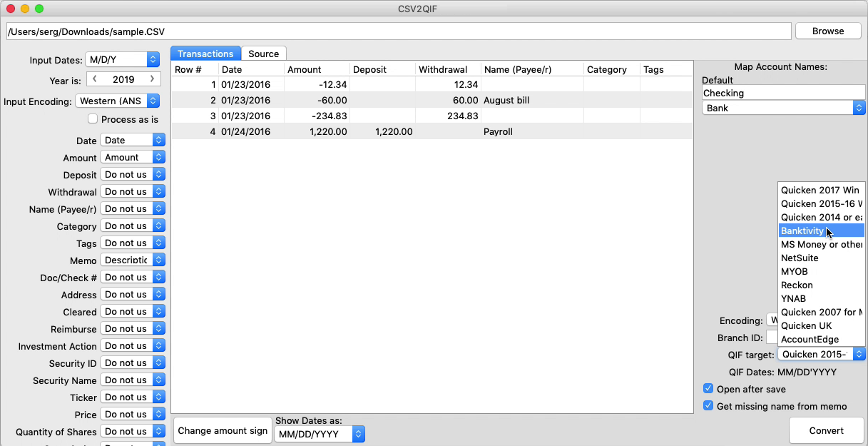Click the Payroll payee cell
868x446 pixels.
pos(532,132)
